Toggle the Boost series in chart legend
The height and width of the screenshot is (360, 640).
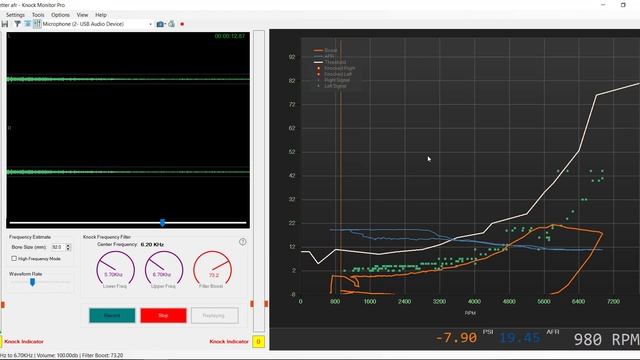(326, 51)
